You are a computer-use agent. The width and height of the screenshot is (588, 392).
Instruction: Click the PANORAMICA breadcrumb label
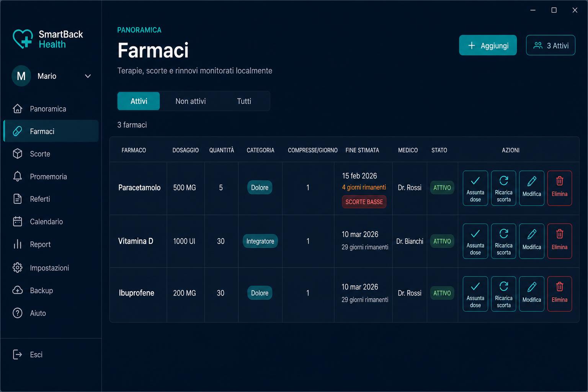click(139, 30)
